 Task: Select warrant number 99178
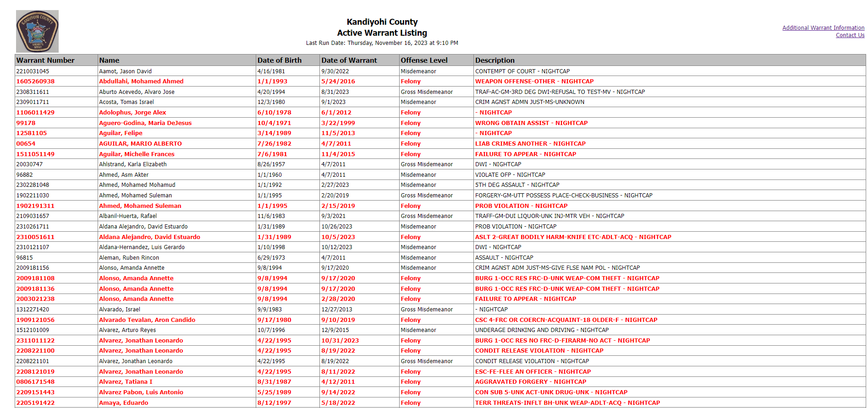pos(26,123)
